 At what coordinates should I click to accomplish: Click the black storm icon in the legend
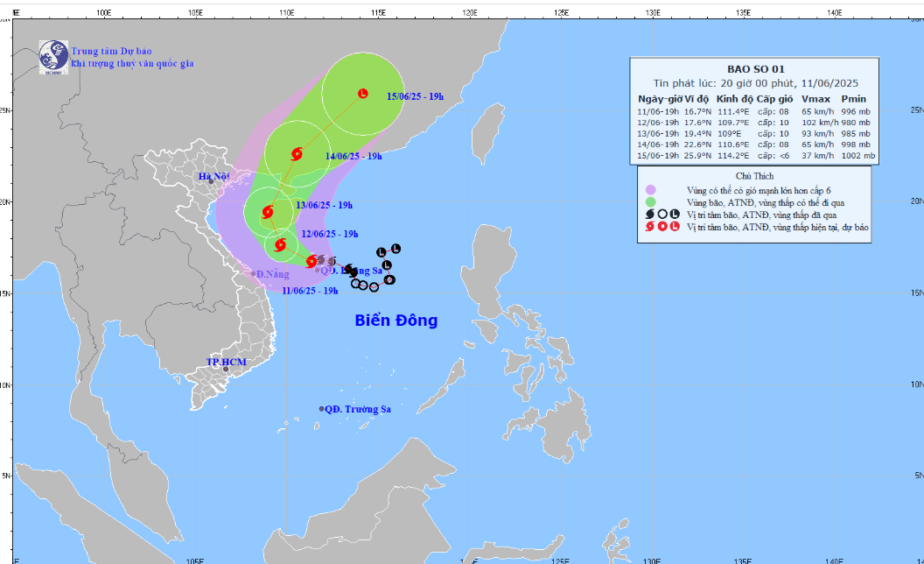pyautogui.click(x=650, y=215)
